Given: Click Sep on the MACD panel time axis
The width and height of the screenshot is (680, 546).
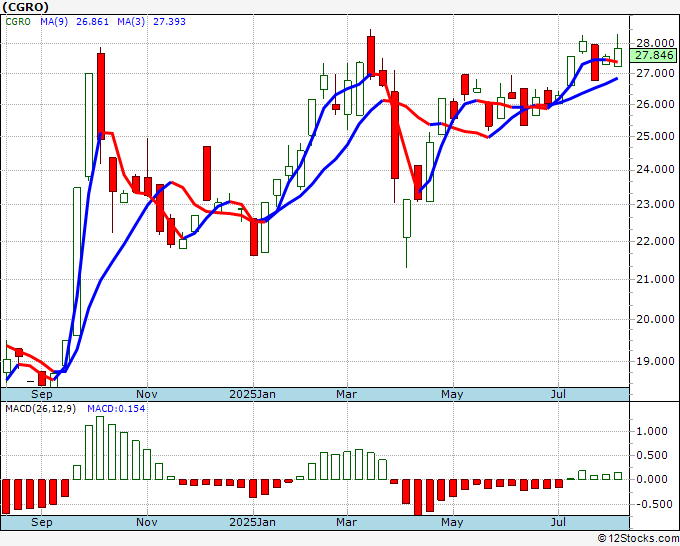Looking at the screenshot, I should pyautogui.click(x=42, y=522).
